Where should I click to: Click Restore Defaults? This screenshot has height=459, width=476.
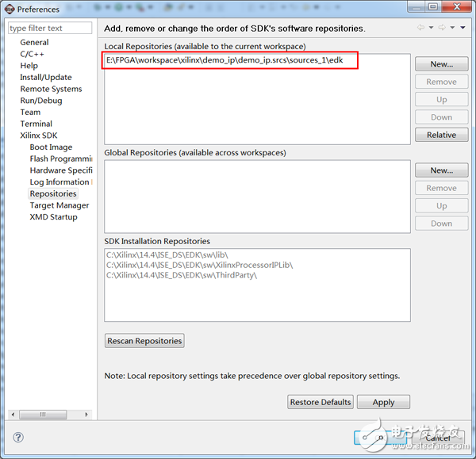[320, 402]
